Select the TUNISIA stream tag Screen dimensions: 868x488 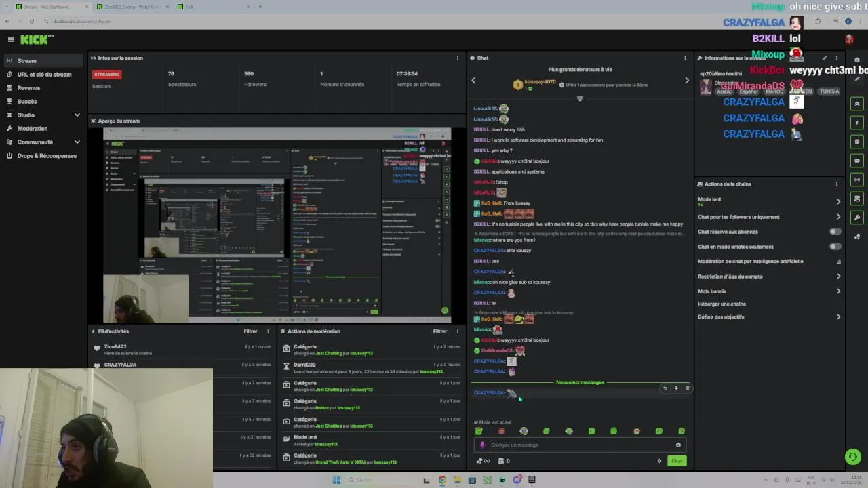pos(829,91)
